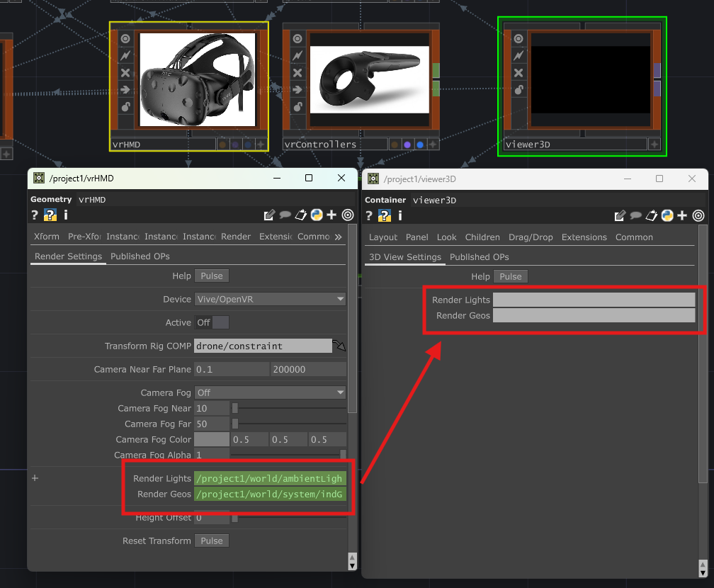This screenshot has width=714, height=588.
Task: Click Python language icon in viewer3D window
Action: [x=667, y=216]
